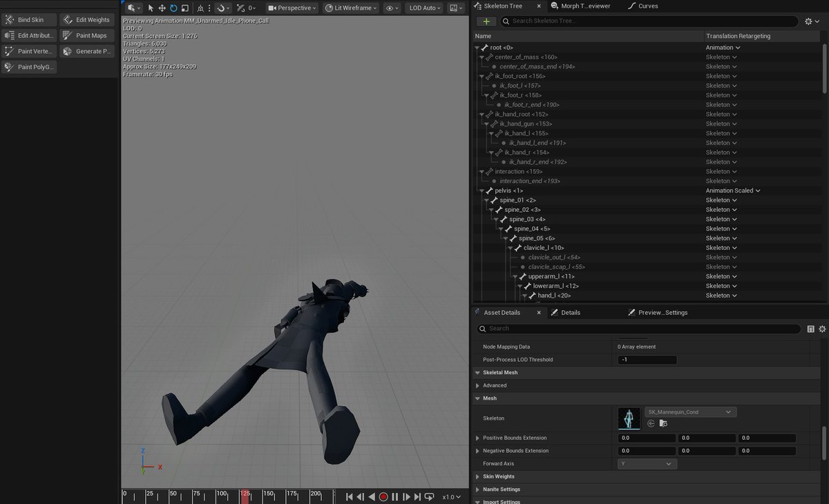Expand the Skin Weights section

tap(477, 476)
